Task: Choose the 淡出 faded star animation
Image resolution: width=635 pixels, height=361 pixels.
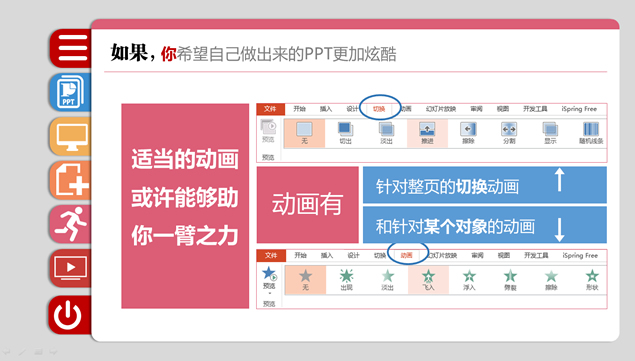Action: [388, 280]
